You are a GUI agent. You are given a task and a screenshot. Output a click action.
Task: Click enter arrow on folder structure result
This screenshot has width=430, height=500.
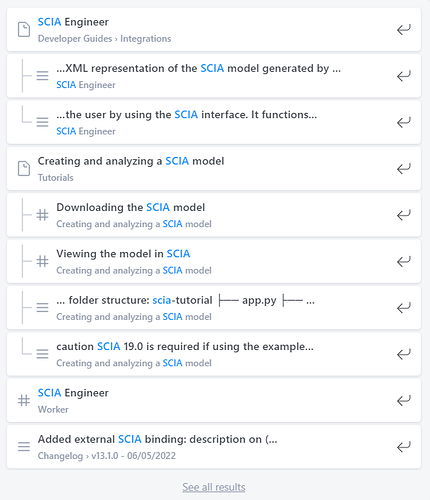pos(403,308)
